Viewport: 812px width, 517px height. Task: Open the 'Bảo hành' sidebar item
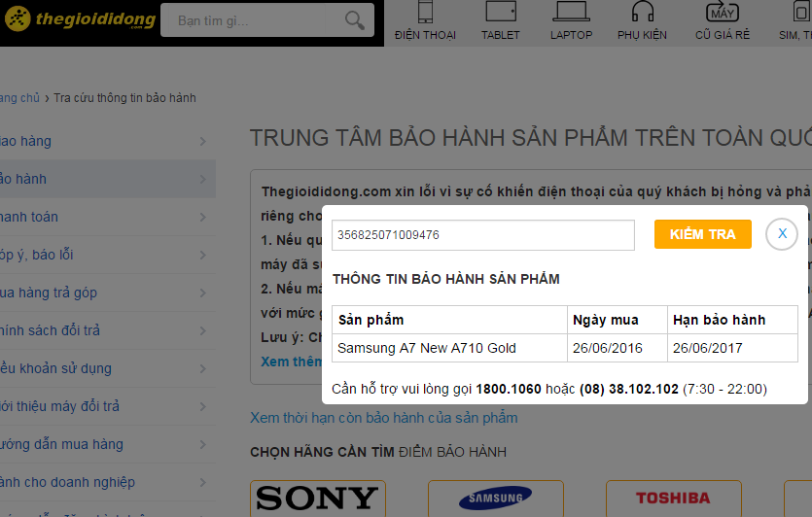[x=108, y=179]
